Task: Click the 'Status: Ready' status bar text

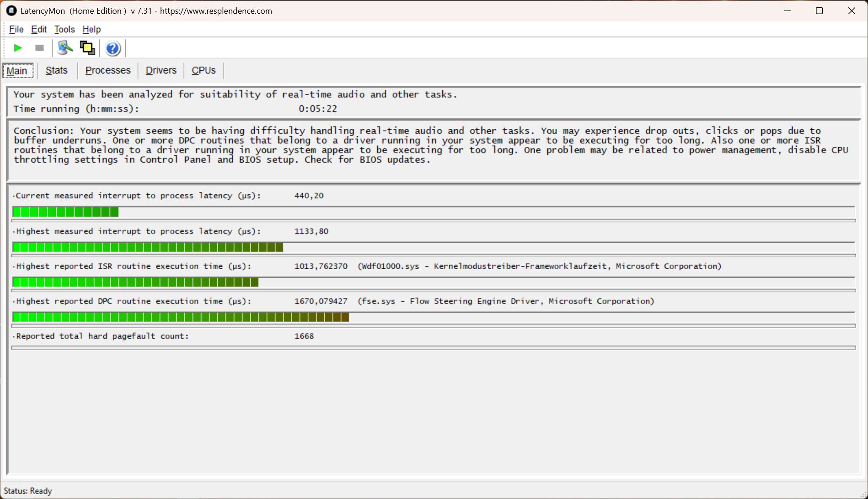Action: pos(28,491)
